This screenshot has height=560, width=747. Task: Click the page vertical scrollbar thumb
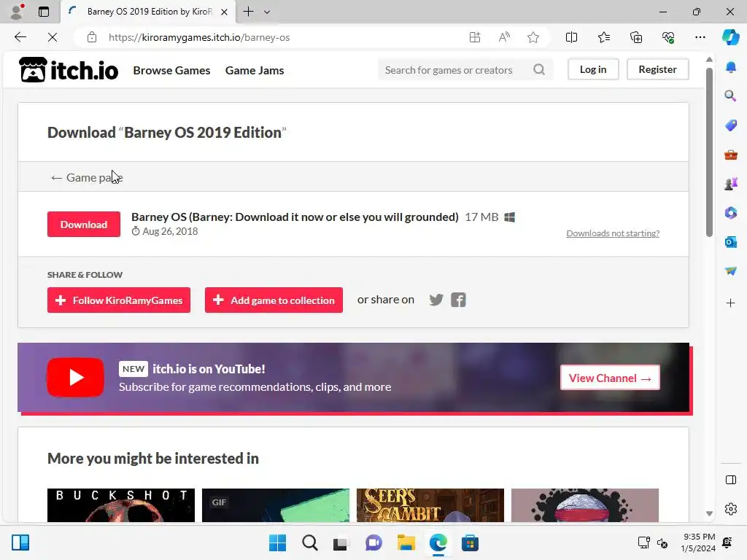[709, 152]
